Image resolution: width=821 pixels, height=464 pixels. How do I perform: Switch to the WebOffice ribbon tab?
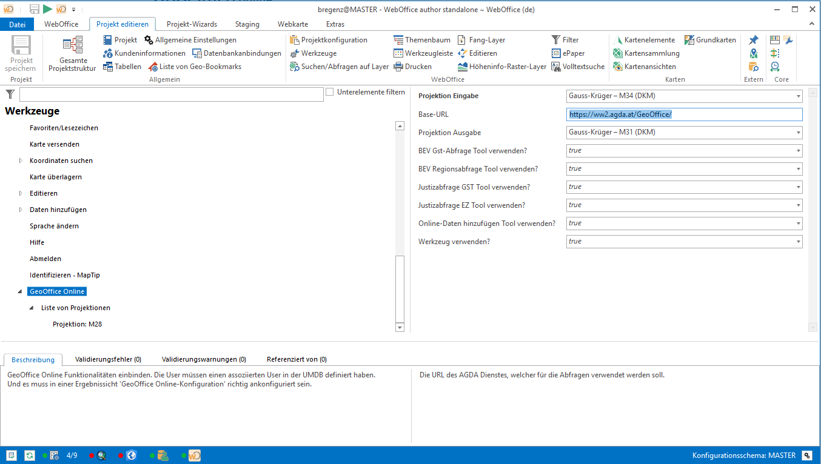point(61,24)
